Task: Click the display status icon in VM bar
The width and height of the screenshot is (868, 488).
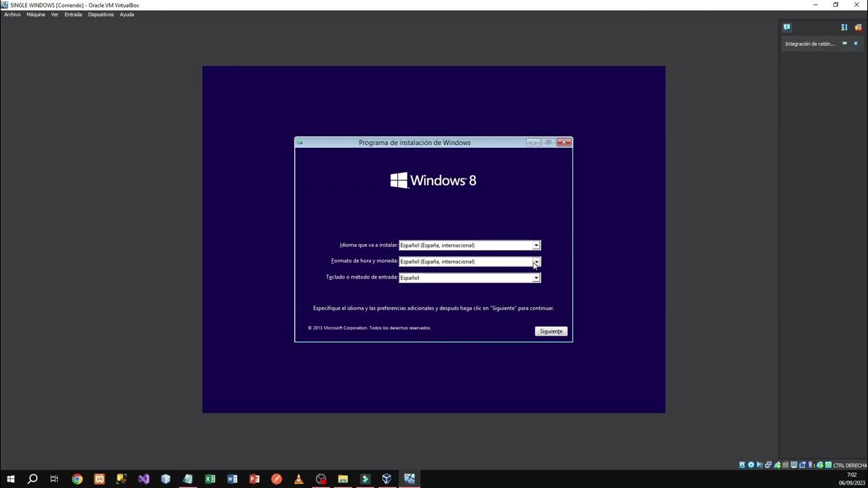Action: tap(794, 465)
